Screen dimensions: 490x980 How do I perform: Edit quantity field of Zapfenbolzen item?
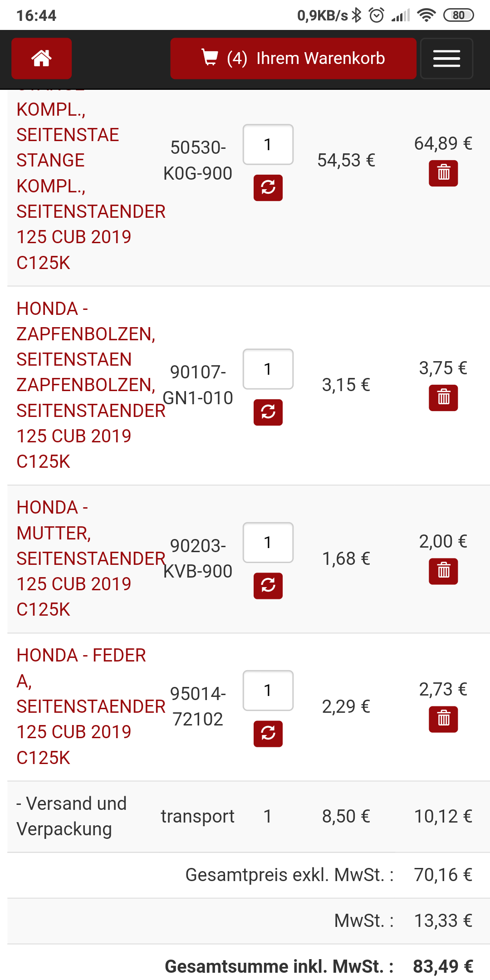click(x=268, y=369)
